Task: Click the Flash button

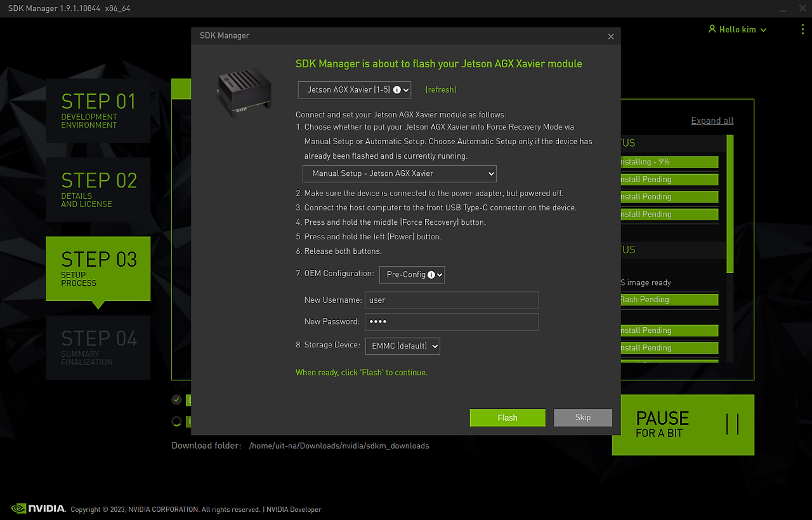Action: (507, 418)
